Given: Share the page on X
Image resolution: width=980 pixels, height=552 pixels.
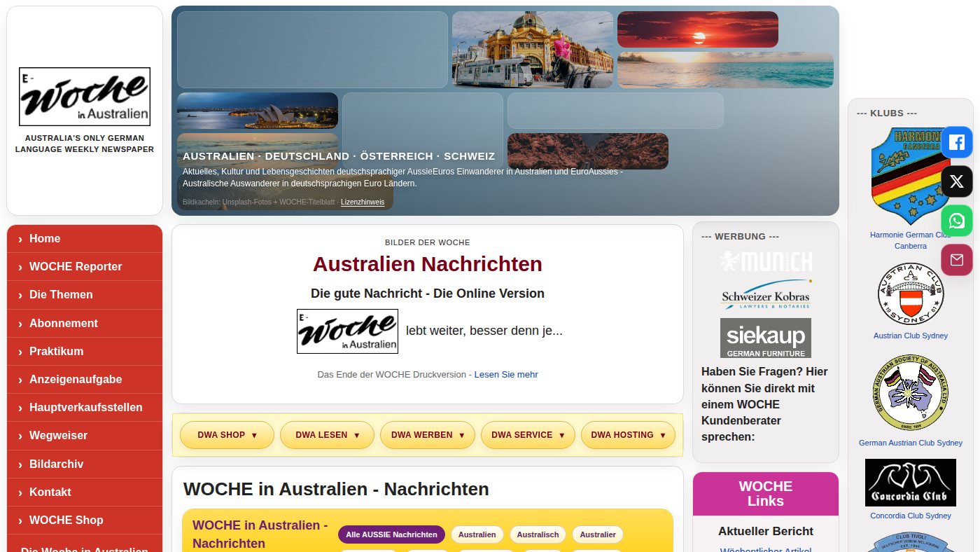Looking at the screenshot, I should [x=957, y=182].
